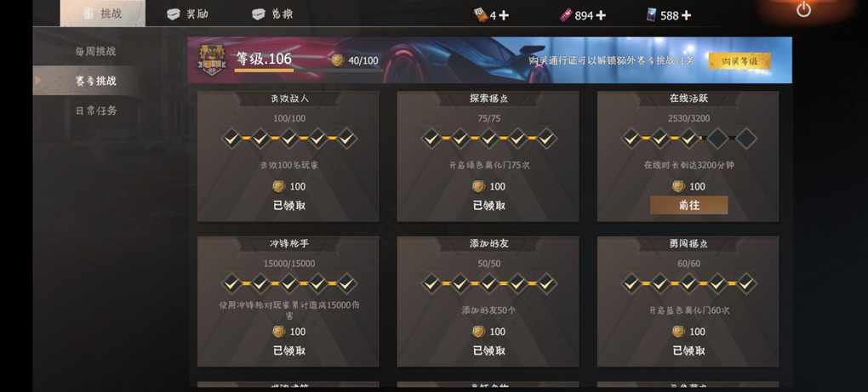
Task: Click the pink ticket currency icon
Action: (565, 15)
